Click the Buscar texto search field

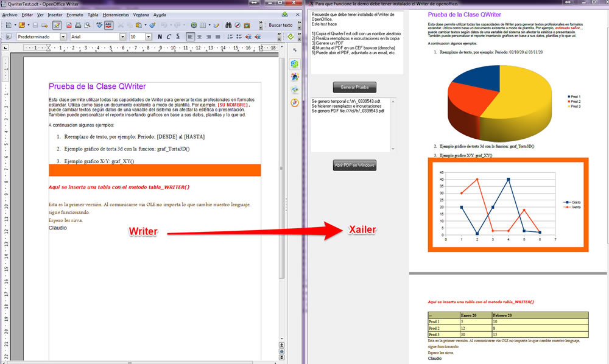(281, 25)
